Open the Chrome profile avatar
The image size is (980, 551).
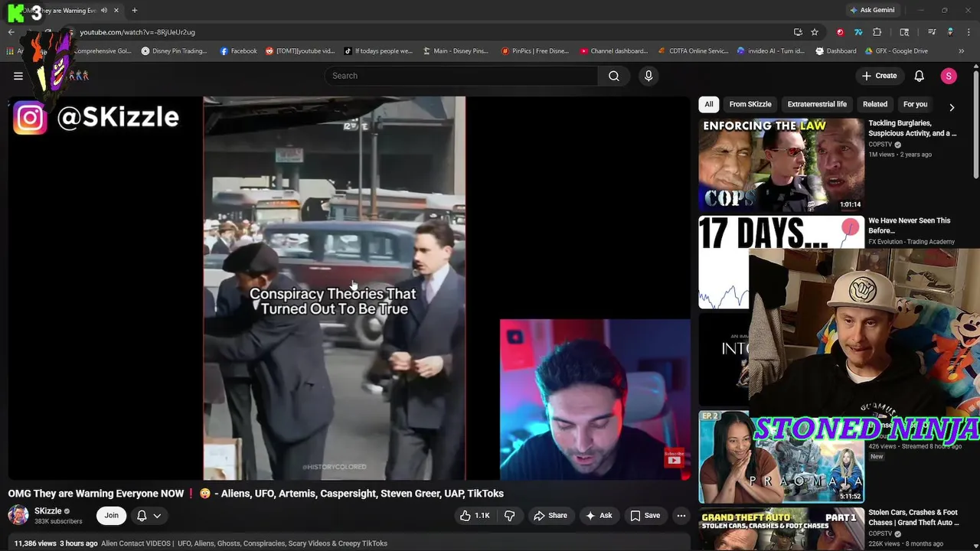coord(950,32)
